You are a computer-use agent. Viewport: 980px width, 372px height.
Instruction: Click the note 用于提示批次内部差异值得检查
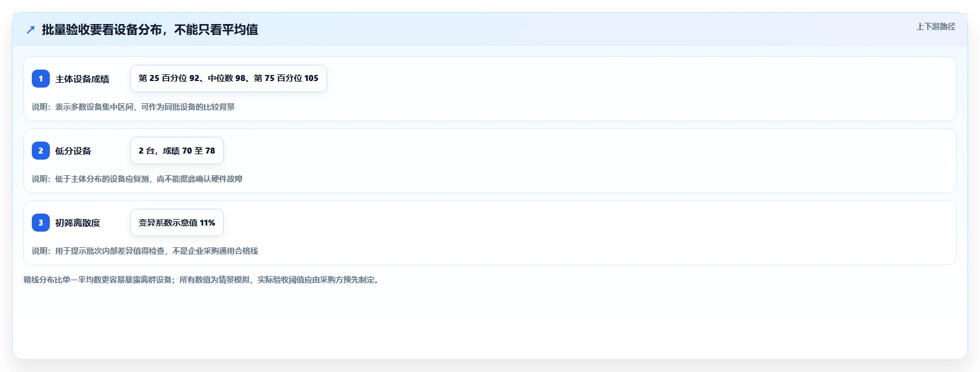coord(145,251)
